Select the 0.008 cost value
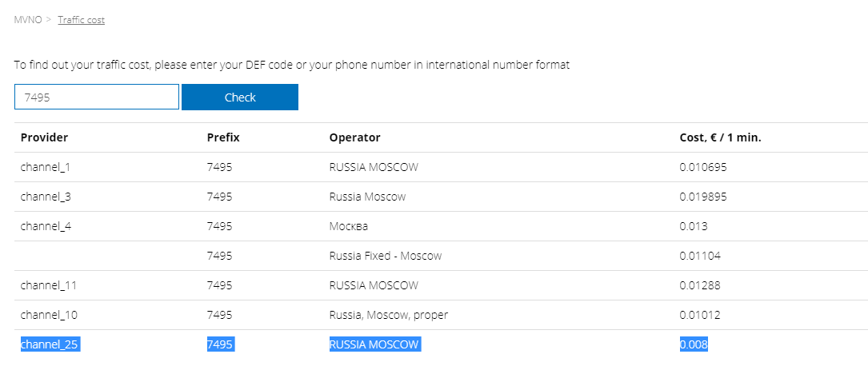The height and width of the screenshot is (374, 868). coord(694,344)
